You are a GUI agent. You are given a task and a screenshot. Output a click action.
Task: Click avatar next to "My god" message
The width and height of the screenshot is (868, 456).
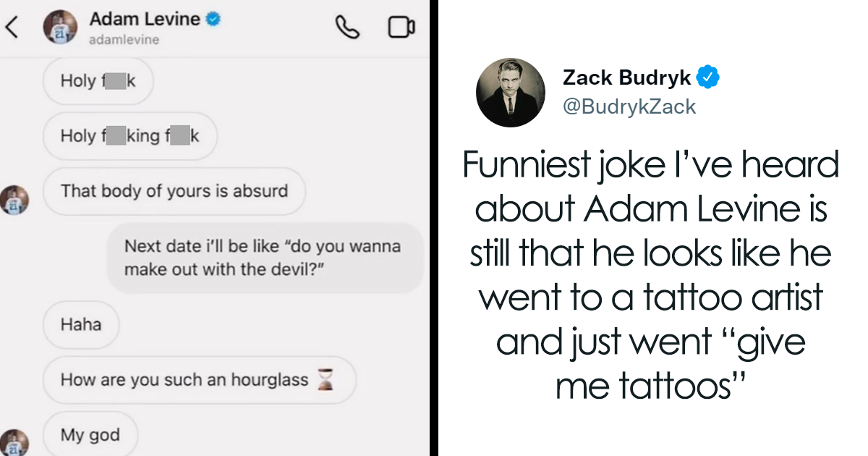14,443
